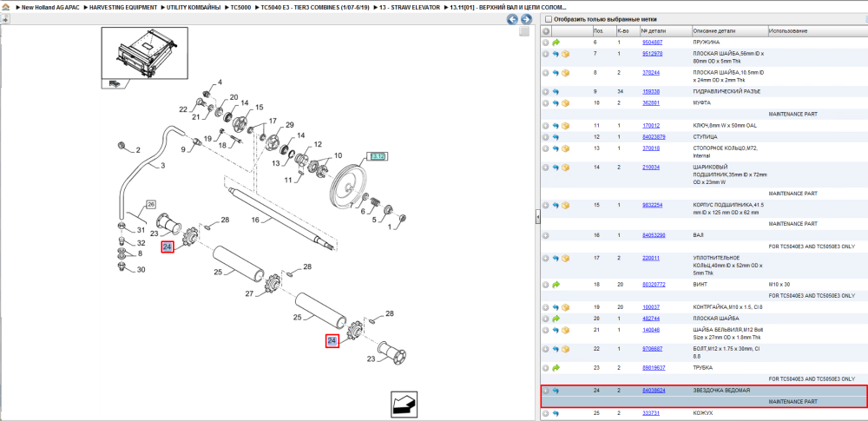This screenshot has height=421, width=868.
Task: Toggle the plus circle for СТУПИЦА row
Action: pos(546,137)
